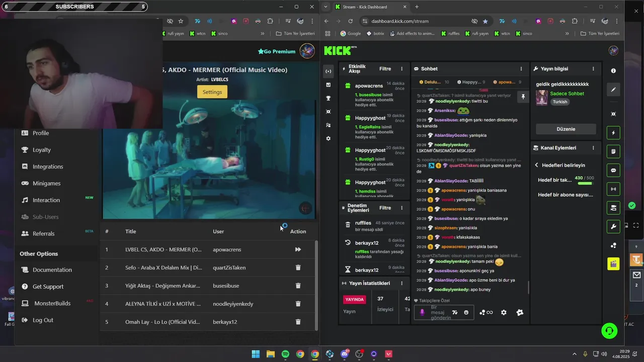The width and height of the screenshot is (644, 362).
Task: Open Etkinlik Akışı panel options menu
Action: (401, 69)
